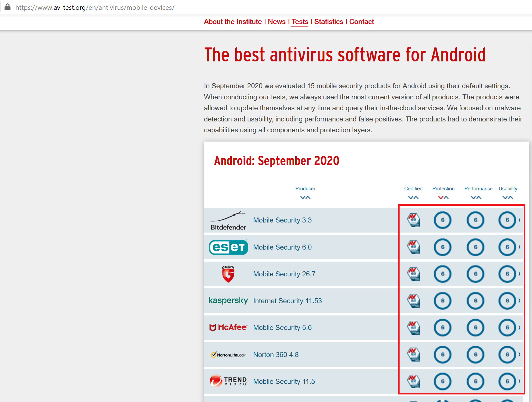Click the 'Android: September 2020' heading
The width and height of the screenshot is (532, 402).
tap(277, 161)
